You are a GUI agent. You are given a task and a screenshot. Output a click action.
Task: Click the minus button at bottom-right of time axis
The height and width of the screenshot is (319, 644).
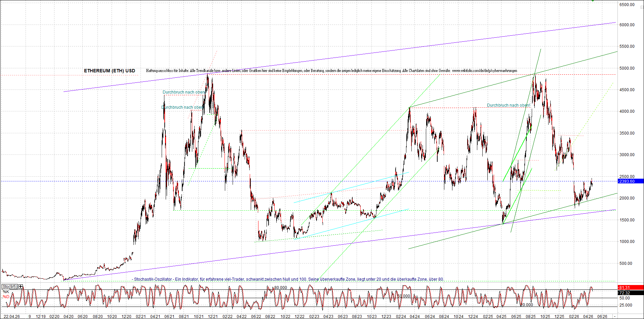click(x=615, y=317)
